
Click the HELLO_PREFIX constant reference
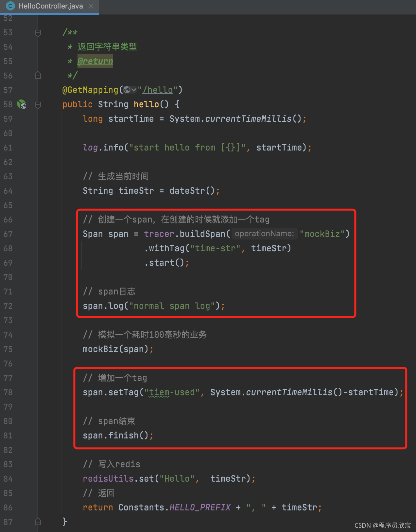(200, 507)
